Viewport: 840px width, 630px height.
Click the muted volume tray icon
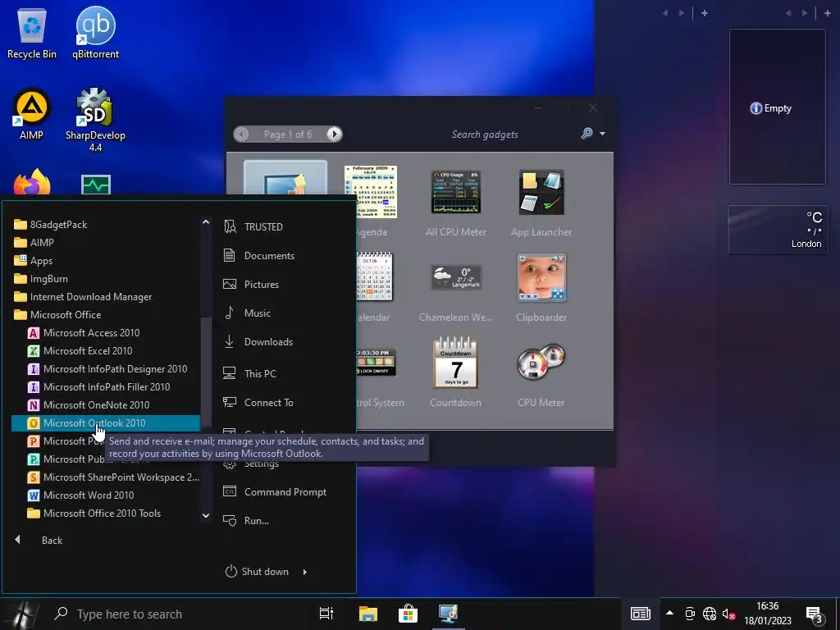[x=728, y=614]
